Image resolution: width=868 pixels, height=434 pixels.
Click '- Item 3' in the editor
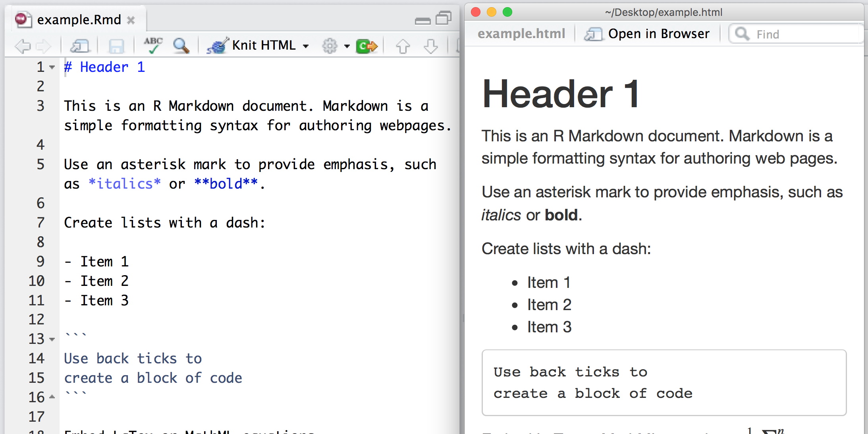coord(96,301)
